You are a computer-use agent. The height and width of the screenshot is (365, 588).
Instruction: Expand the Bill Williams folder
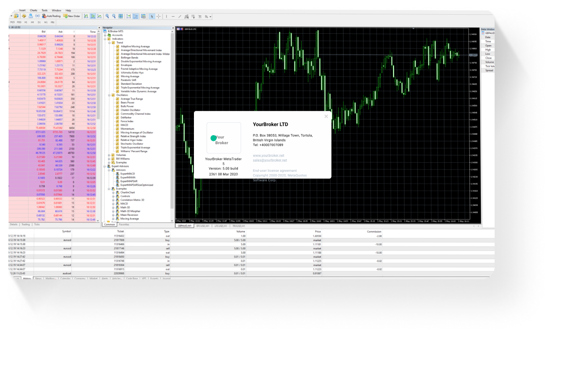click(109, 158)
